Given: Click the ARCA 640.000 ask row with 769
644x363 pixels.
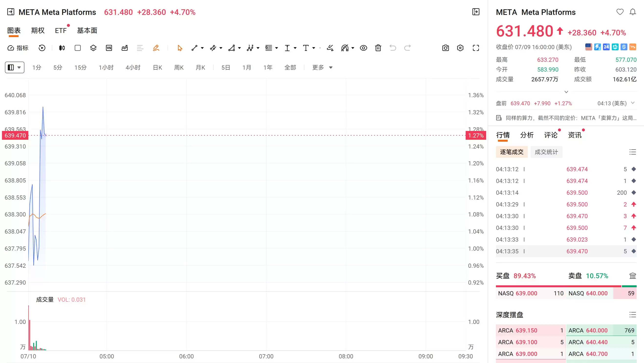Looking at the screenshot, I should pyautogui.click(x=601, y=330).
